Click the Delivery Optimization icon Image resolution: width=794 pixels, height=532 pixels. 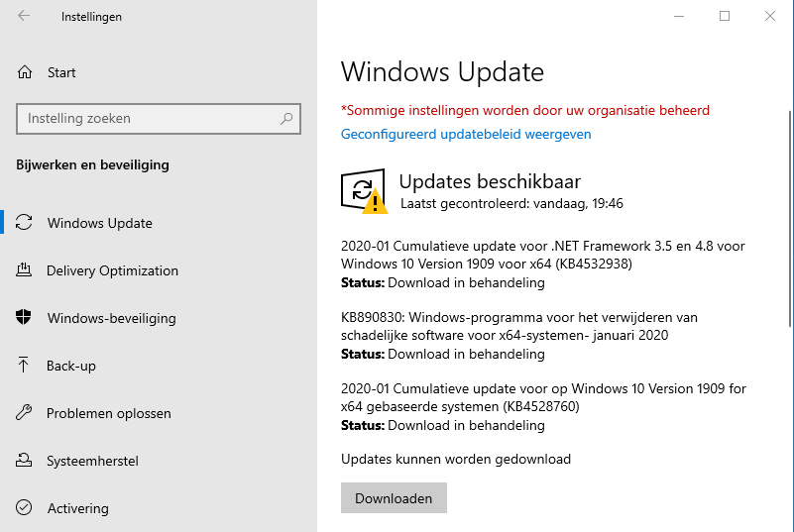point(25,270)
